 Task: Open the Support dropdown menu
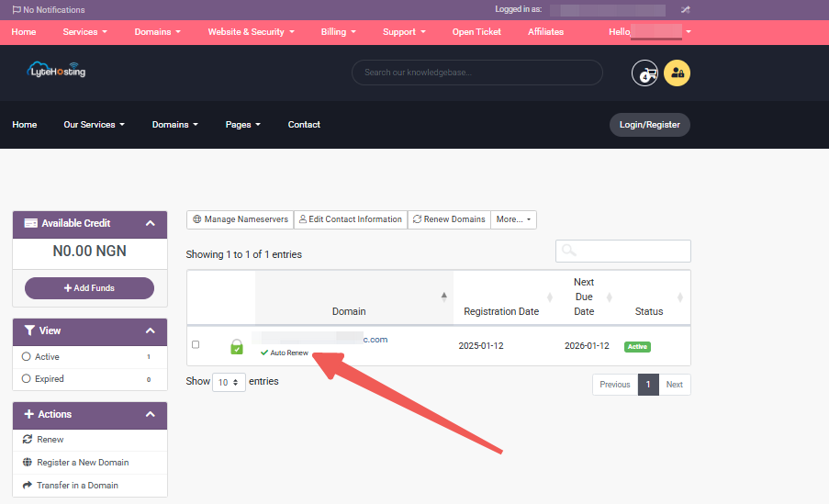pos(405,32)
